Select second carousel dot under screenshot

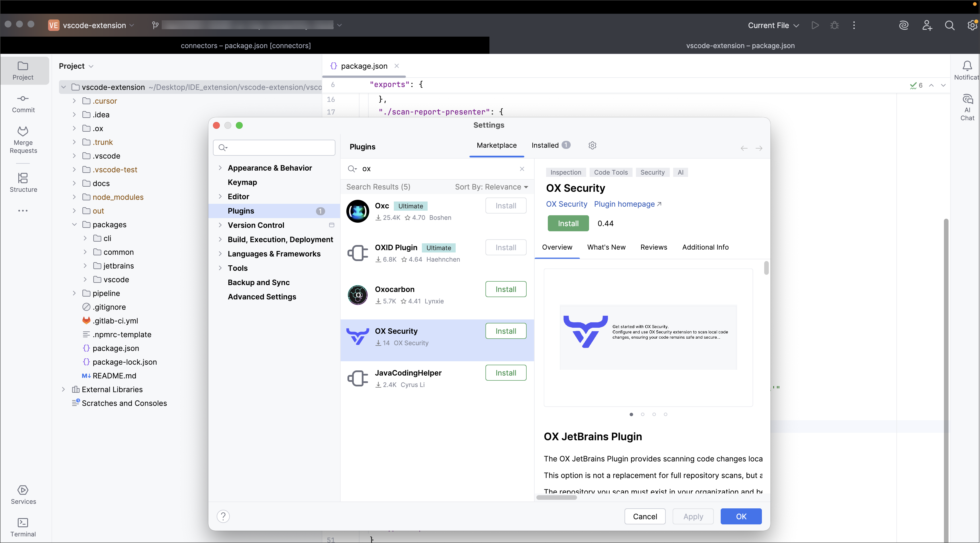pos(643,414)
